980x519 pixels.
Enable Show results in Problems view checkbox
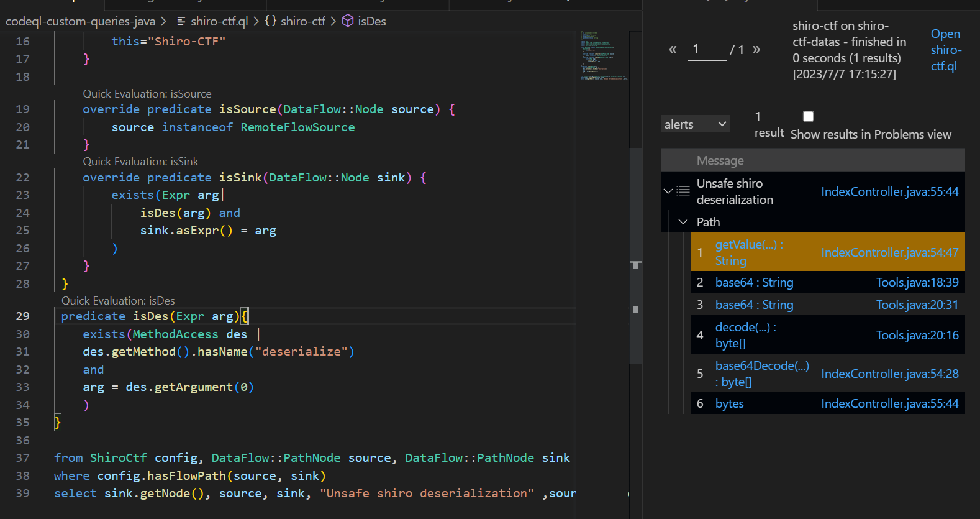(x=808, y=116)
